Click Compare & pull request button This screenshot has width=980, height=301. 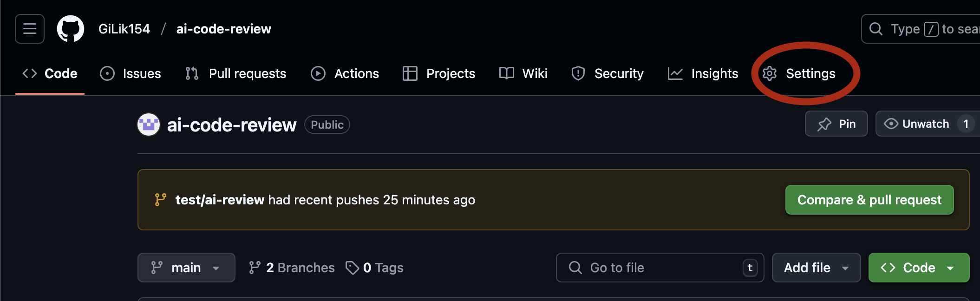pyautogui.click(x=869, y=200)
